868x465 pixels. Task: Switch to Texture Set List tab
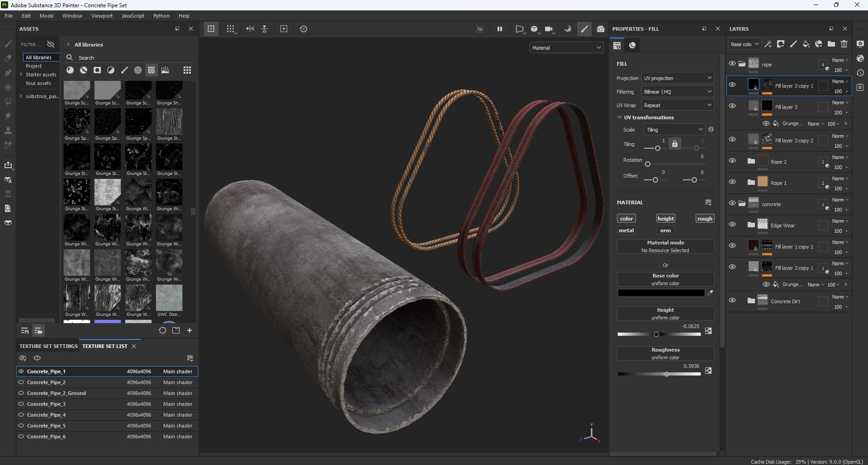[x=105, y=346]
